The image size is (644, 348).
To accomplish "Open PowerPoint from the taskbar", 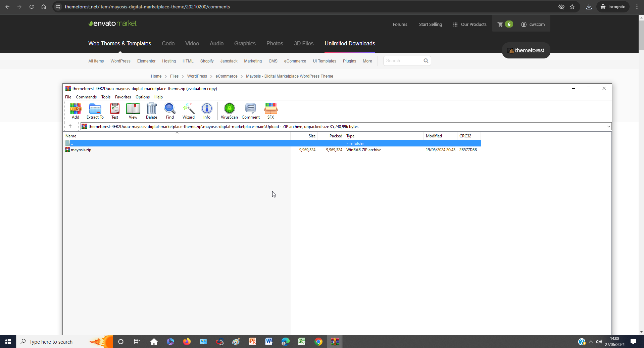I will tap(252, 342).
